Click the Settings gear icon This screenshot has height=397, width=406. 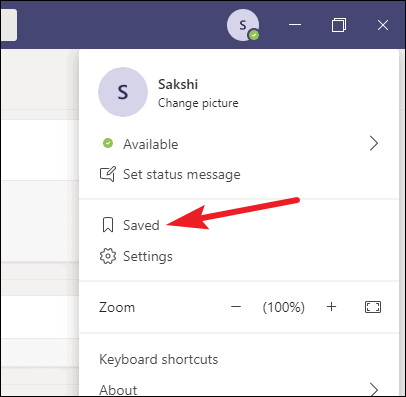(x=108, y=256)
